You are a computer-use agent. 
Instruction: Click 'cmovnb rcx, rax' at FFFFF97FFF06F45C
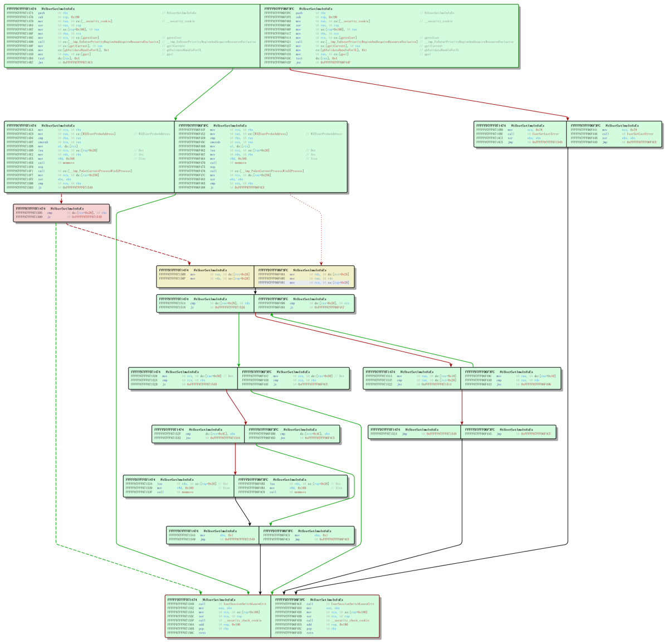[216, 142]
